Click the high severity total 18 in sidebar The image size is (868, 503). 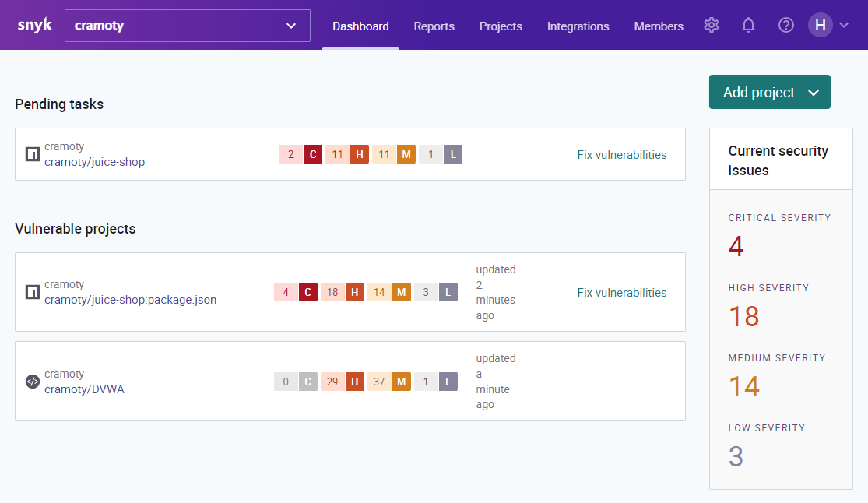click(x=743, y=316)
